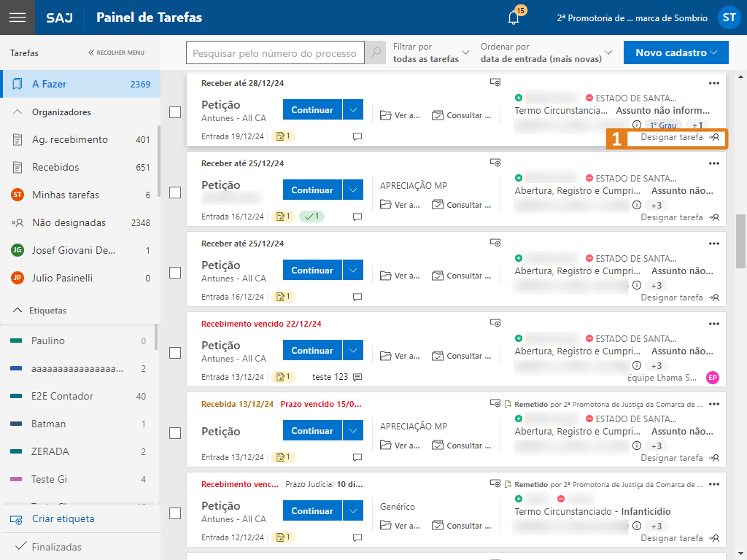Open three-dots menu on first task card

(713, 83)
